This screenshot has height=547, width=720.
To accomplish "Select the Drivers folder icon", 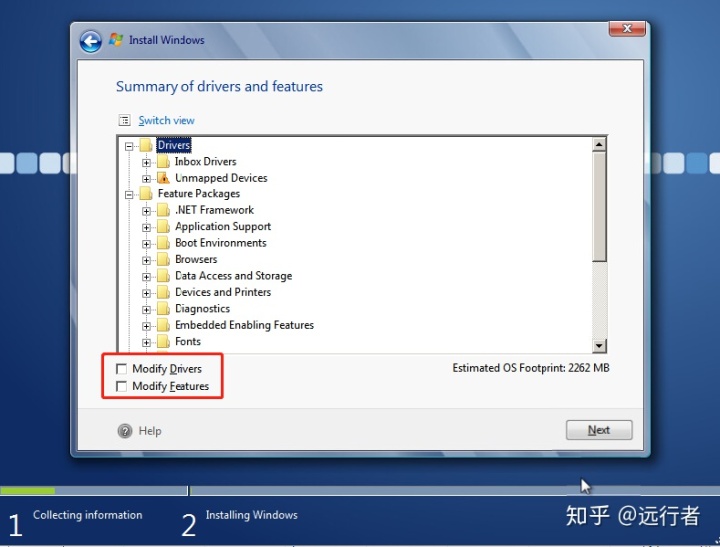I will 146,146.
